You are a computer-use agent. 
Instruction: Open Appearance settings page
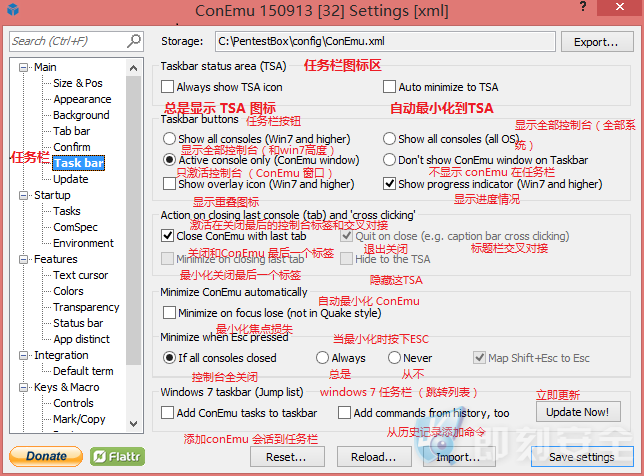(82, 99)
